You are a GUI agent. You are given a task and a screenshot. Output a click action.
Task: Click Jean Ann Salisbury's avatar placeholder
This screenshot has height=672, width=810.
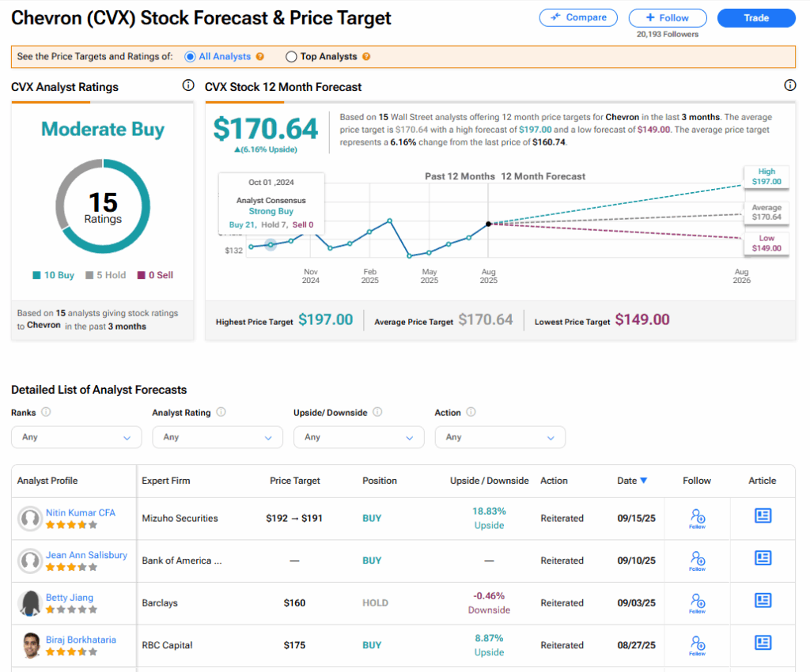(x=30, y=561)
